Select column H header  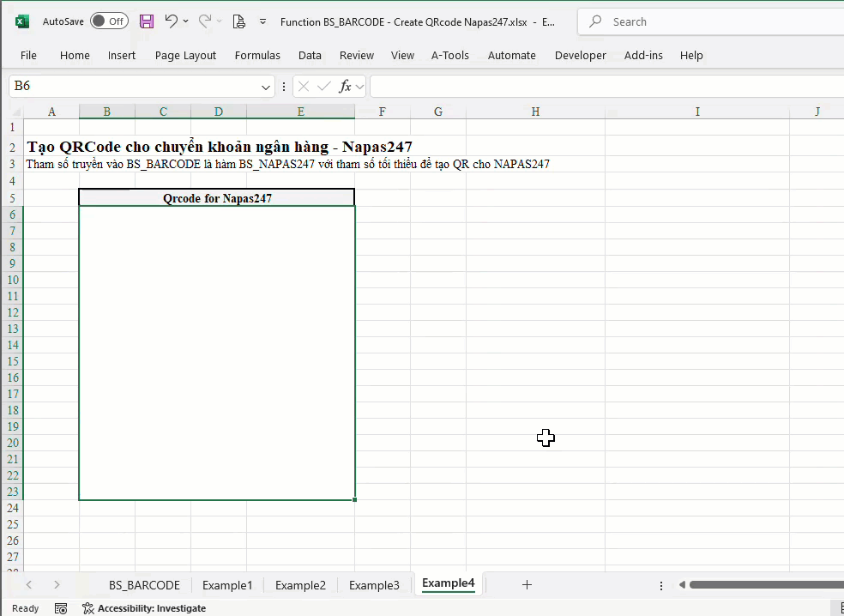[535, 112]
